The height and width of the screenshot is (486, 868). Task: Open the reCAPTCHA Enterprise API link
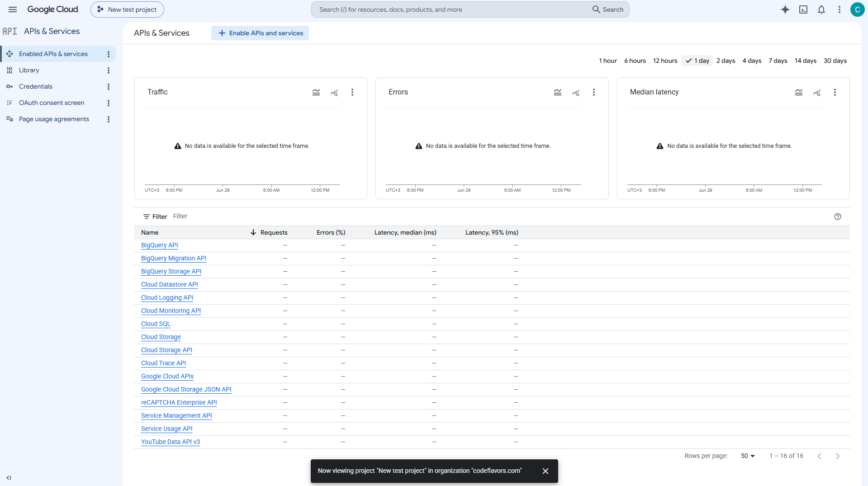tap(179, 402)
